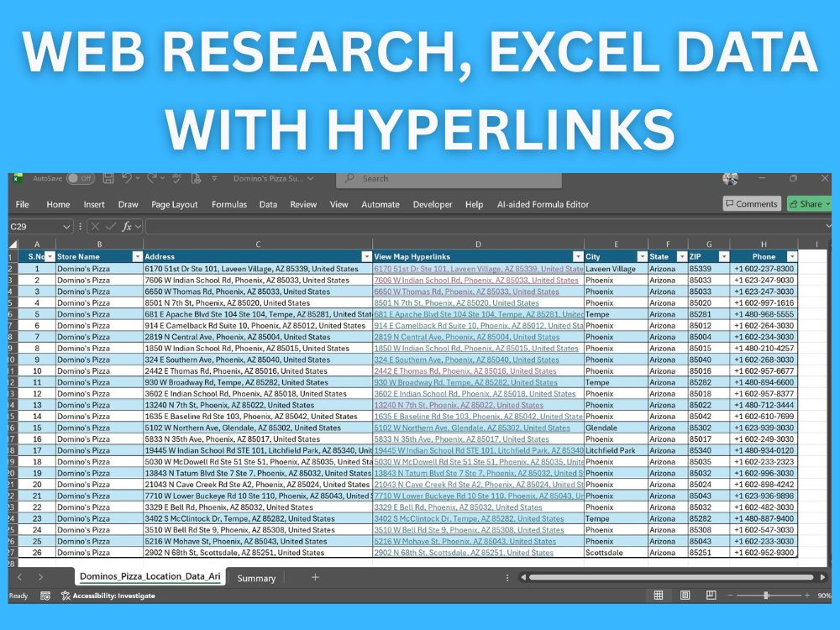Click the touch/mouse mode icon in quick access
The image size is (840, 630).
click(196, 178)
